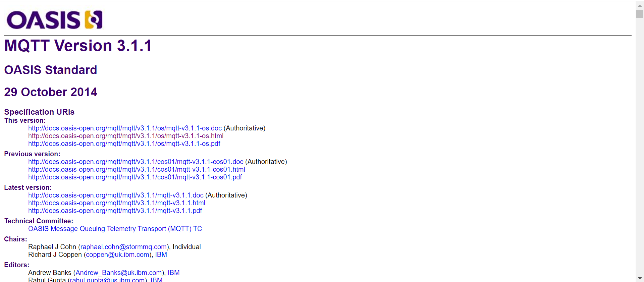The image size is (644, 282).
Task: Click the Andrew Banks name text
Action: pos(50,273)
